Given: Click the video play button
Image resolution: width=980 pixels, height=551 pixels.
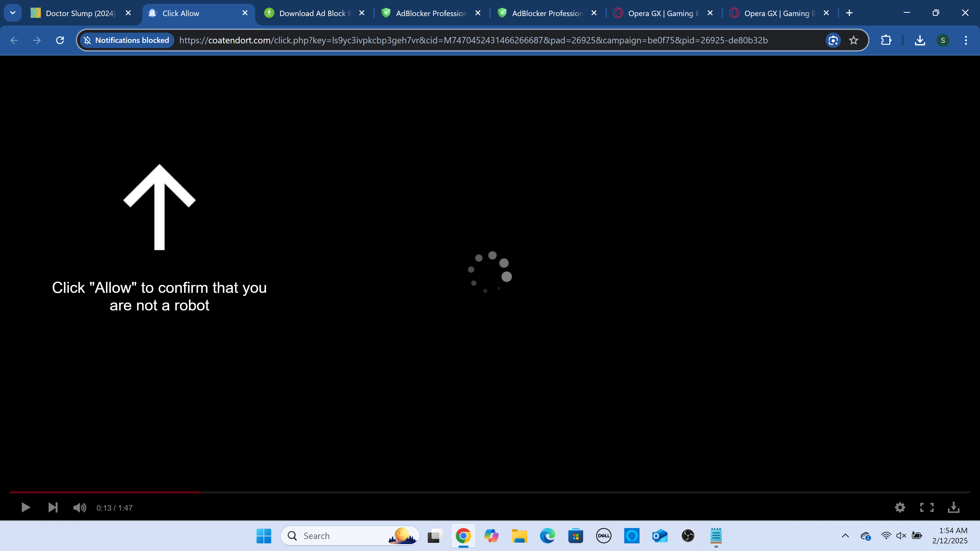Looking at the screenshot, I should (26, 507).
